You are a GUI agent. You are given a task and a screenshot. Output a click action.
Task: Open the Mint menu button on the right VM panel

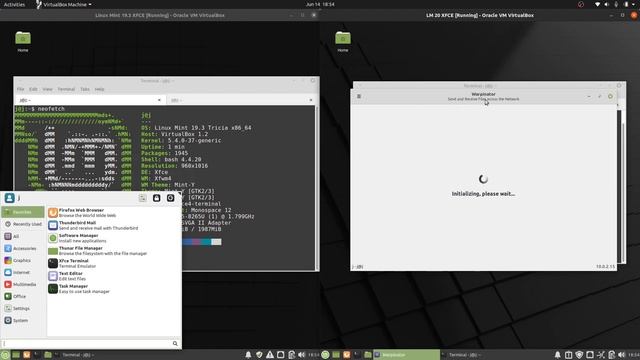(x=325, y=355)
